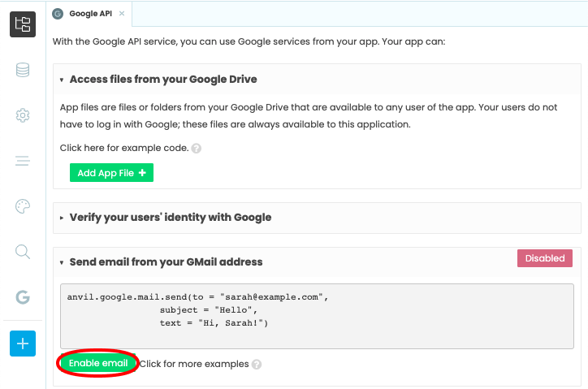Open the App Browser sidebar icon
This screenshot has width=588, height=389.
[x=23, y=24]
